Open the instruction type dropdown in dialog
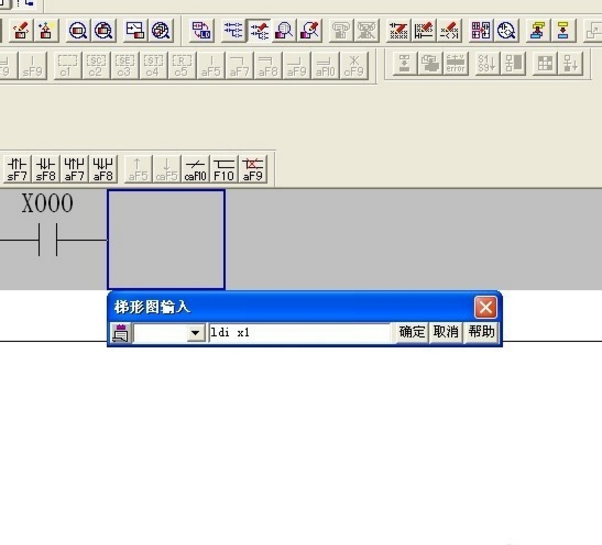Screen dimensions: 602x545 tap(196, 333)
